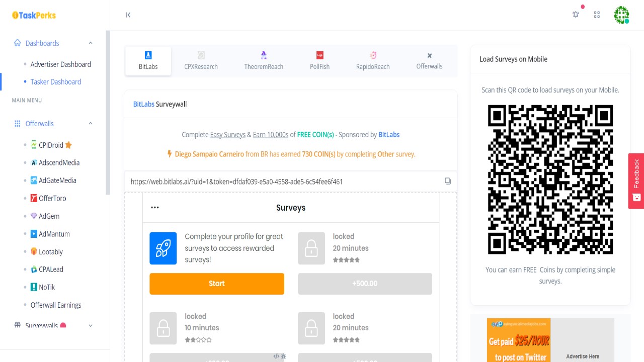Screen dimensions: 644x362
Task: Select the RapidoReach offerwall icon
Action: [x=372, y=55]
